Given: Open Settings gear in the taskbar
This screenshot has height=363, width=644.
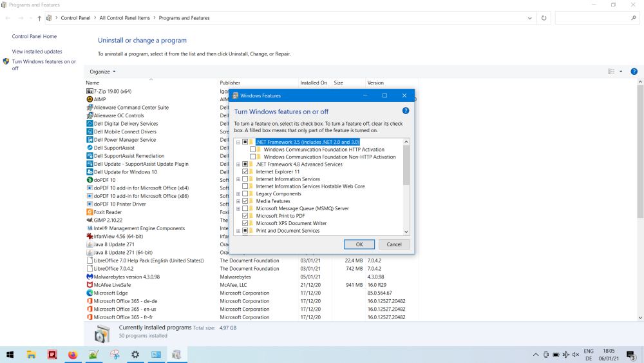Looking at the screenshot, I should [x=135, y=355].
